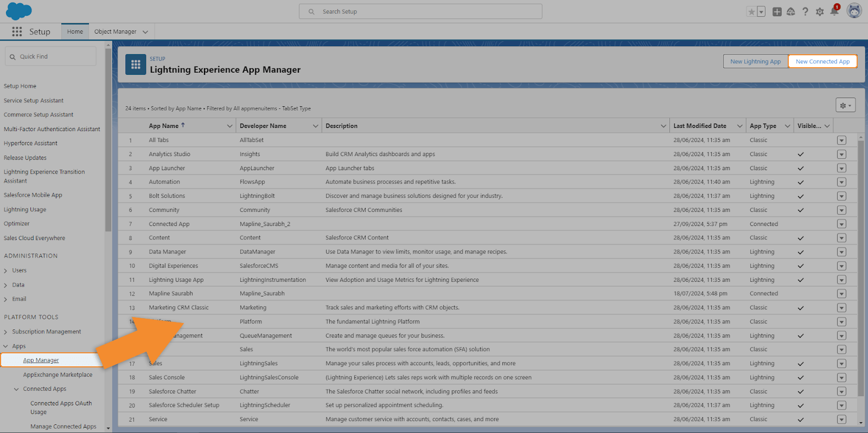
Task: Open row actions for Connected App
Action: pos(841,224)
